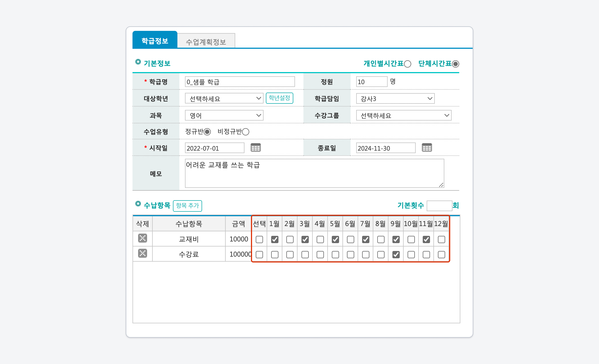Open the 과목 dropdown showing 영어
Screen dimensions: 599x364
pos(224,115)
